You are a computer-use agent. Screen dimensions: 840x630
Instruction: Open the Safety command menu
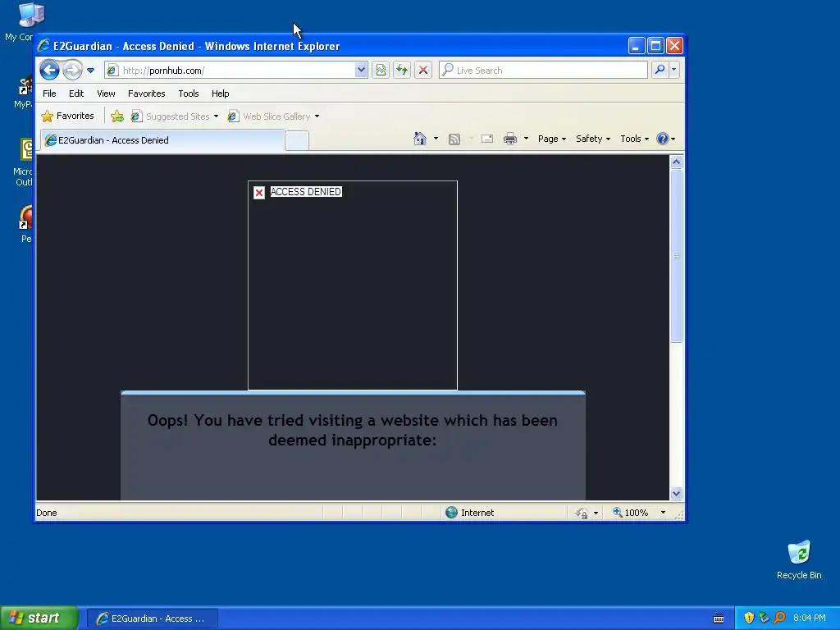[x=592, y=139]
